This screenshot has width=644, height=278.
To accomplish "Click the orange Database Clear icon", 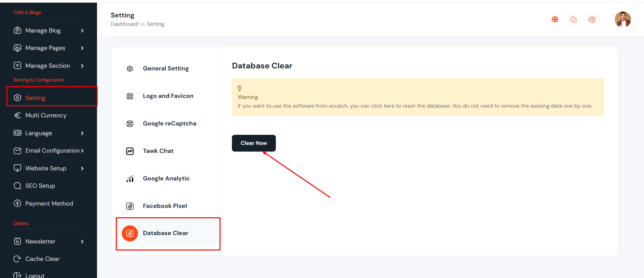I will [130, 233].
